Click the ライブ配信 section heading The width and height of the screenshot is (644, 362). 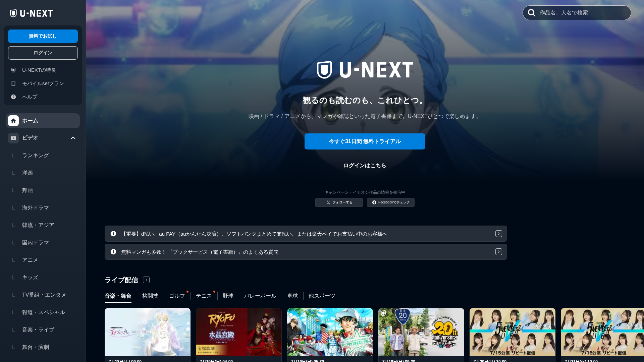(x=121, y=280)
